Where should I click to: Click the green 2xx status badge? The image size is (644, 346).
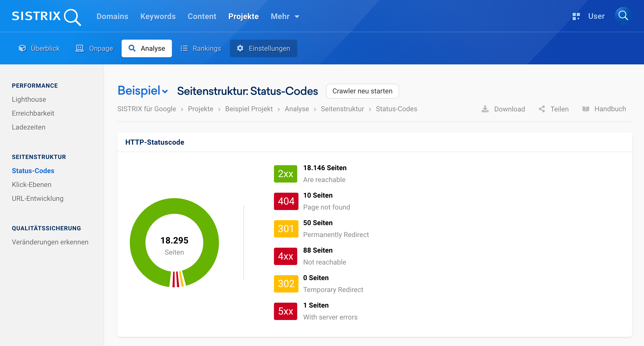pyautogui.click(x=285, y=174)
